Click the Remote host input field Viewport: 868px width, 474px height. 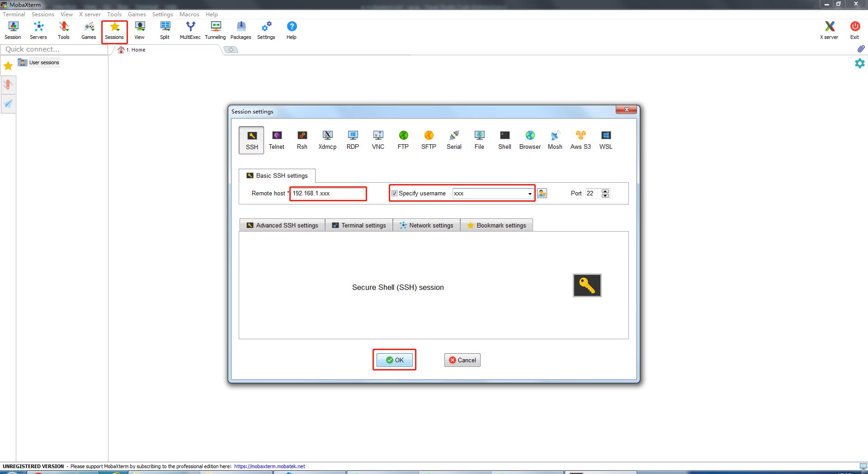[328, 194]
